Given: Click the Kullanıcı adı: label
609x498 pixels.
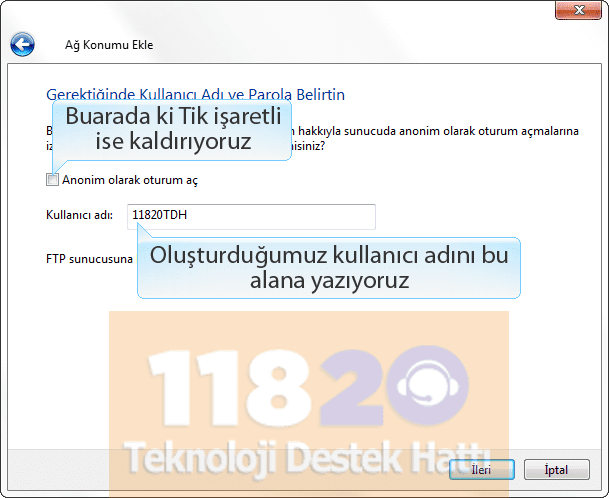Looking at the screenshot, I should pyautogui.click(x=80, y=215).
